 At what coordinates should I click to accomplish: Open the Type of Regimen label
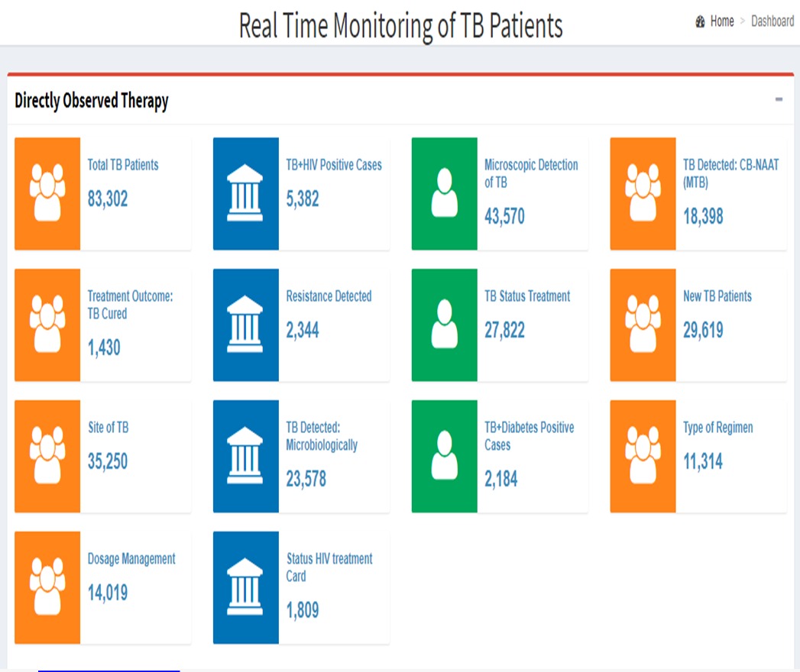[717, 428]
